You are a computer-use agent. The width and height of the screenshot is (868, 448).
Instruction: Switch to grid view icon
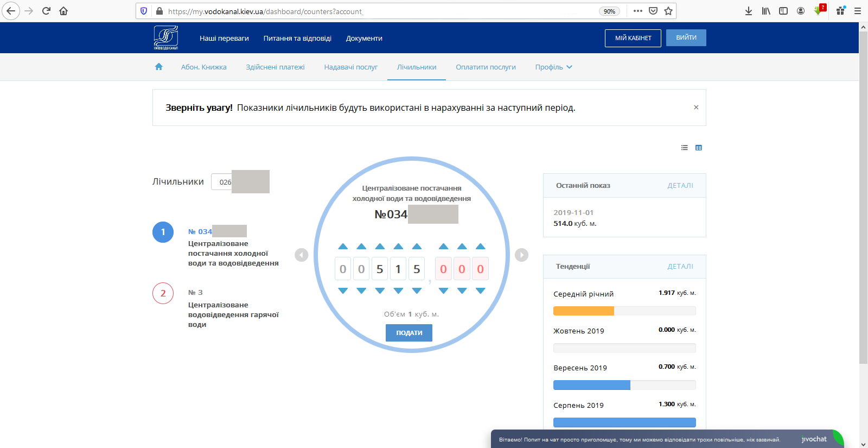click(699, 148)
